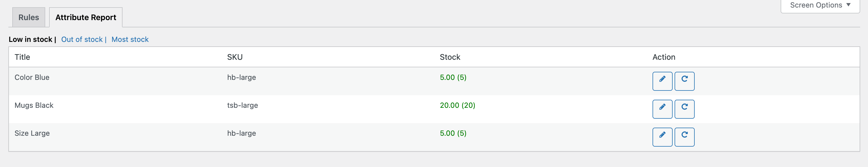This screenshot has height=167, width=868.
Task: Select the Low in stock filter
Action: pos(30,39)
